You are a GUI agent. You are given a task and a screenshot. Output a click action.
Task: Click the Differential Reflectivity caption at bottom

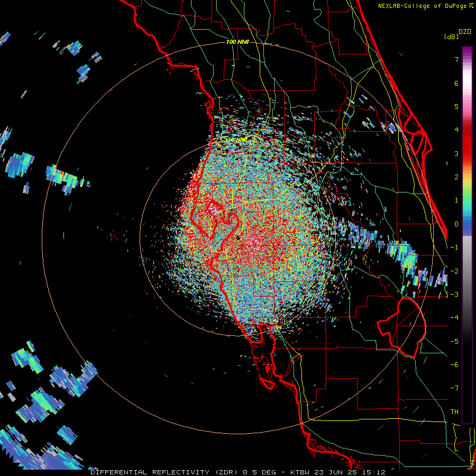[238, 472]
